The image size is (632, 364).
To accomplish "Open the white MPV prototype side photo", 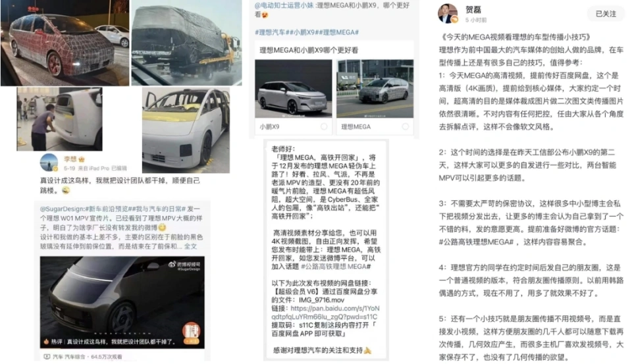I will point(186,130).
